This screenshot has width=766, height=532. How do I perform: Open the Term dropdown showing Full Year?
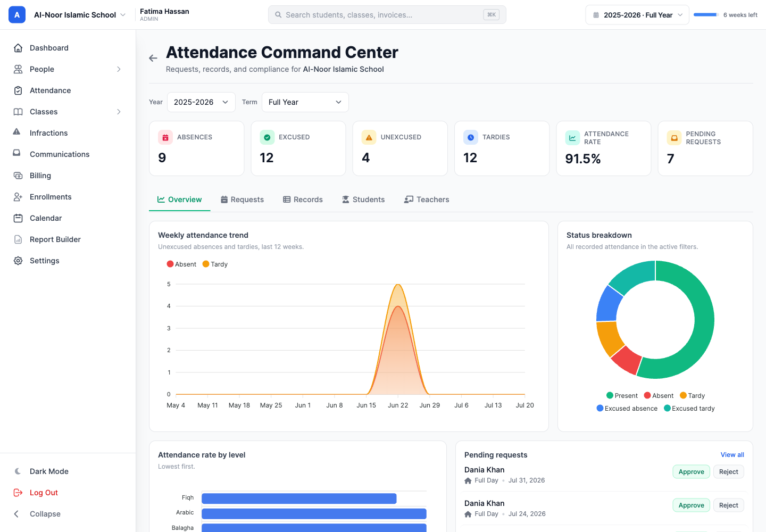(305, 102)
